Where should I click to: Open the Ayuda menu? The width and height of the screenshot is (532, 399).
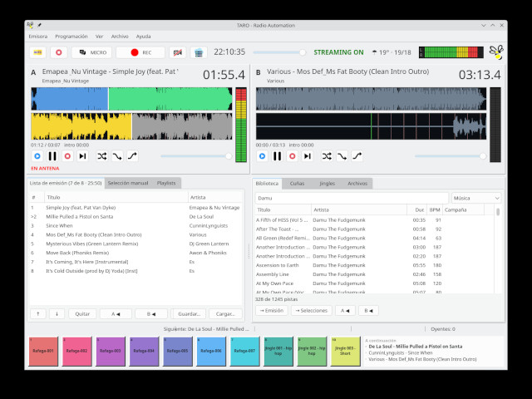point(143,37)
